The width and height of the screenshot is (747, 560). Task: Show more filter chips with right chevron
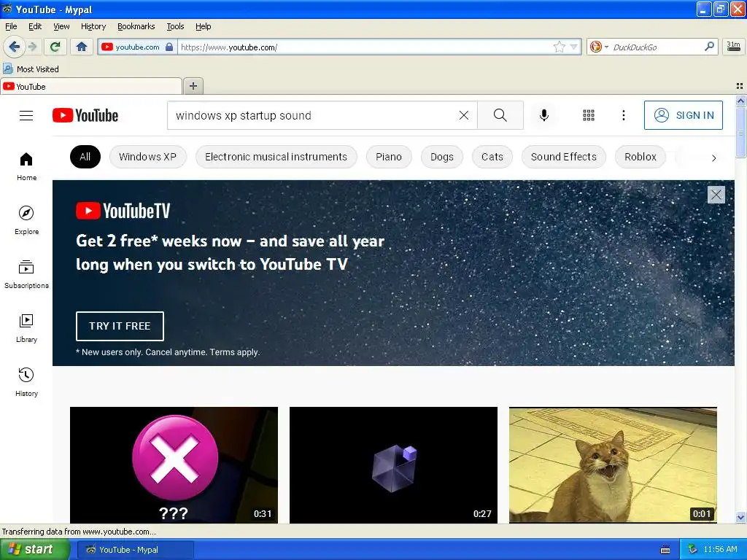(713, 157)
